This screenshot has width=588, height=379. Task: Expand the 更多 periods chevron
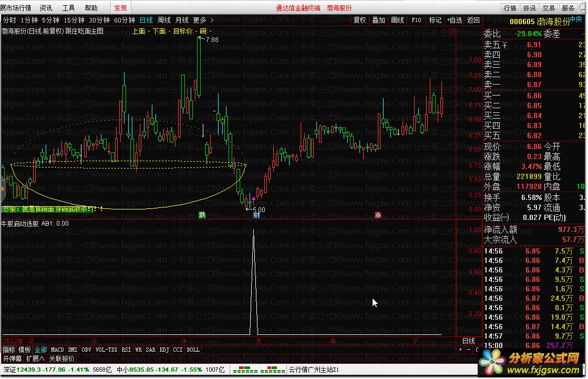[212, 20]
